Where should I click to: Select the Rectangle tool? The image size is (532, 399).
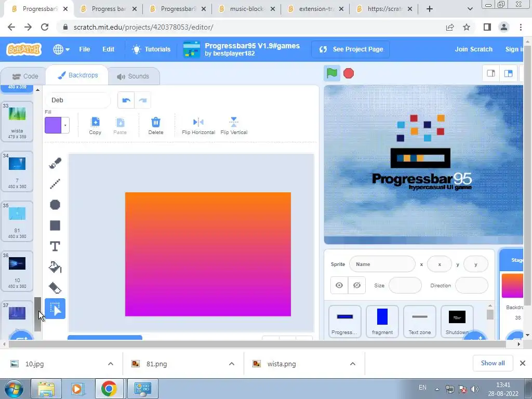(55, 225)
